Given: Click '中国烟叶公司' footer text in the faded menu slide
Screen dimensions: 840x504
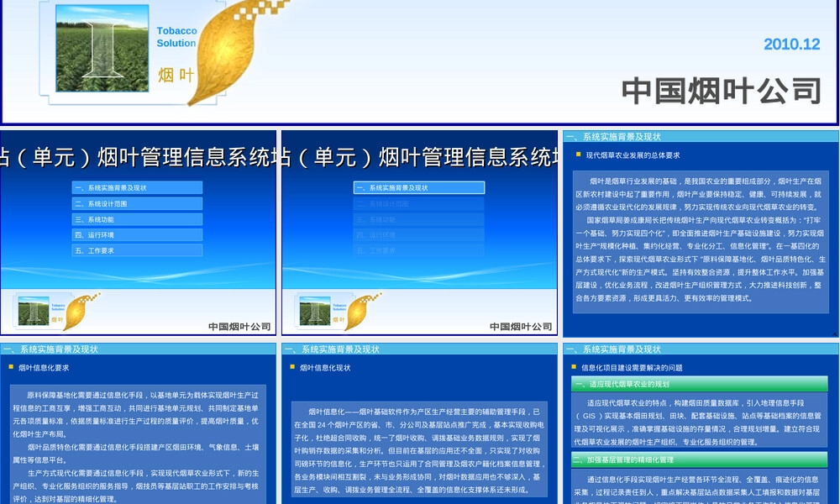Looking at the screenshot, I should (x=521, y=326).
